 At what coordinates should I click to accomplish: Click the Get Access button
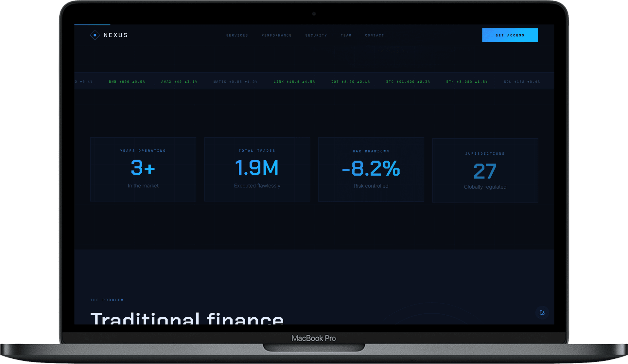pos(510,35)
